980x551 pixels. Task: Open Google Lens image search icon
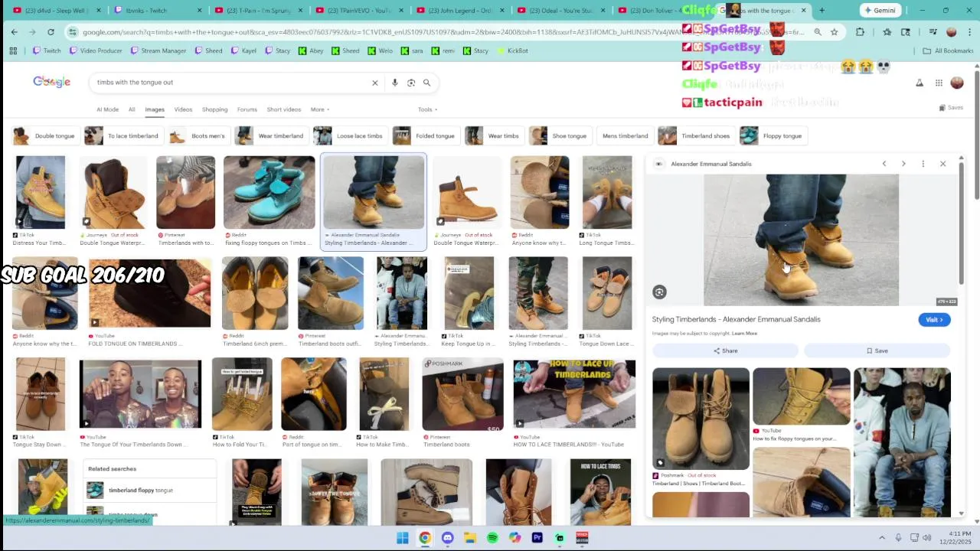point(411,83)
